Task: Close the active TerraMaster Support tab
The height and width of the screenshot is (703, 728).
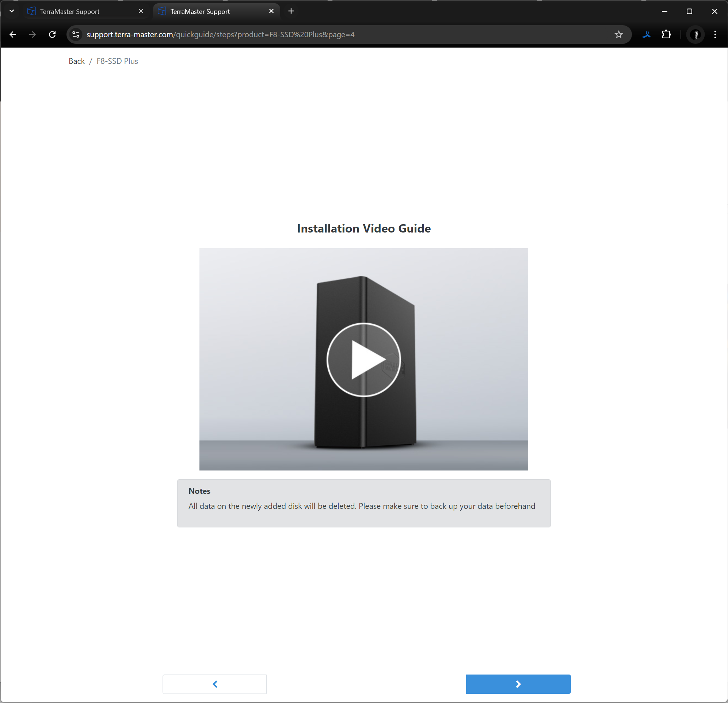Action: click(x=271, y=11)
